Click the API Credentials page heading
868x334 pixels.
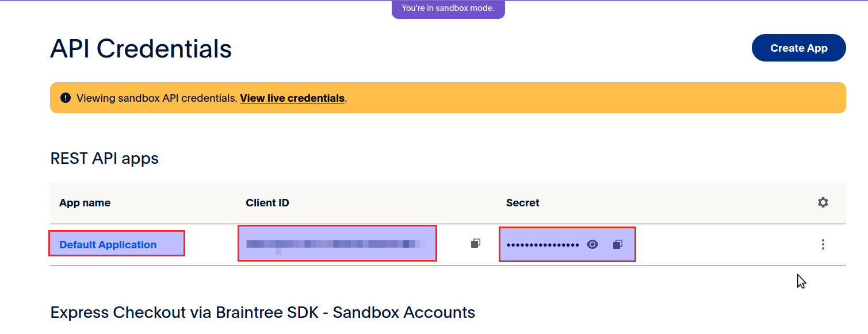click(x=141, y=49)
